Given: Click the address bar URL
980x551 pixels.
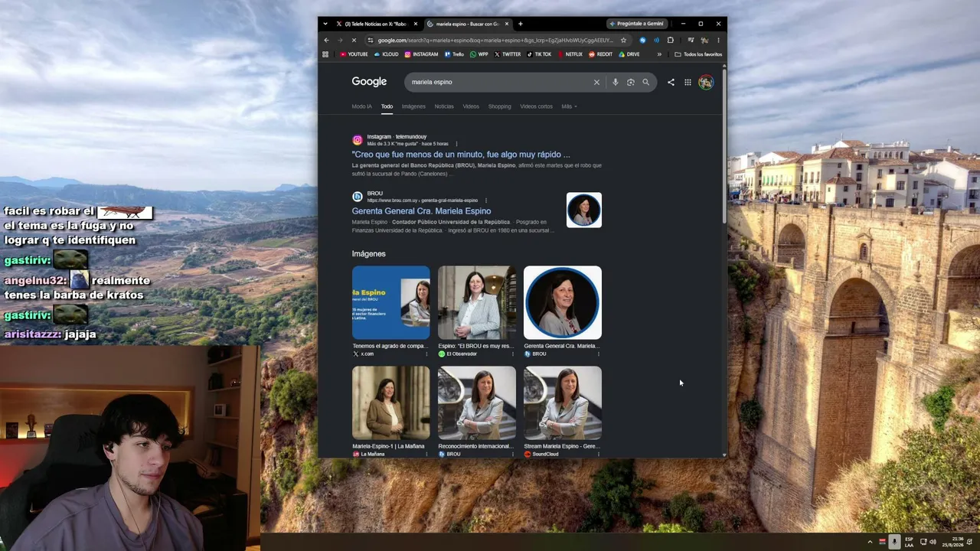Looking at the screenshot, I should click(495, 40).
